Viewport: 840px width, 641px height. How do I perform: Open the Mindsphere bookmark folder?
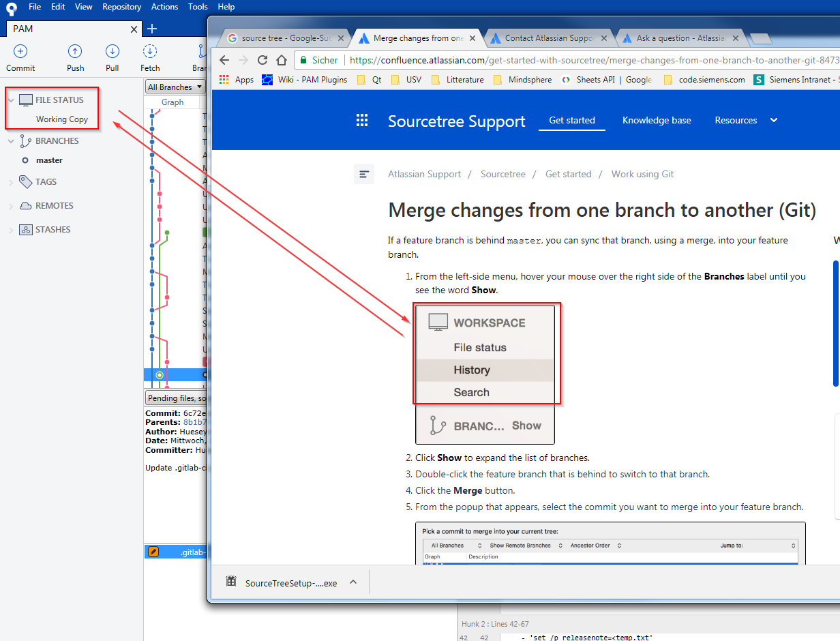pyautogui.click(x=522, y=80)
